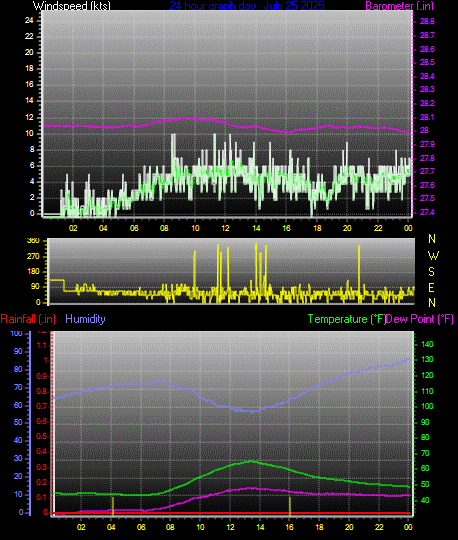This screenshot has width=458, height=540.
Task: Click the yellow marker at 04 hours
Action: (x=113, y=506)
